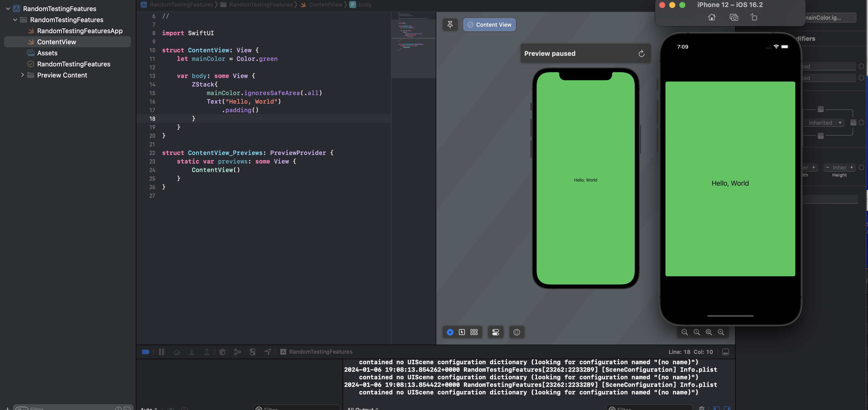Pin the canvas preview

point(450,25)
